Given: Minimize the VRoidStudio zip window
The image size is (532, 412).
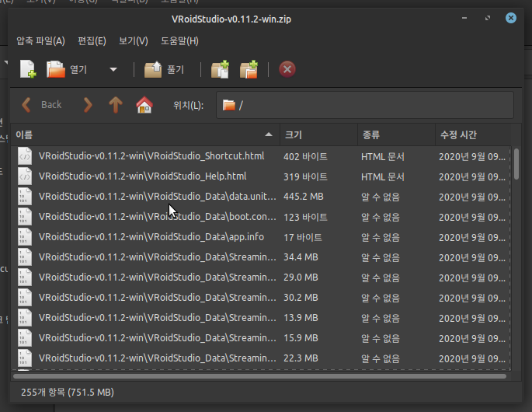Looking at the screenshot, I should [x=464, y=18].
